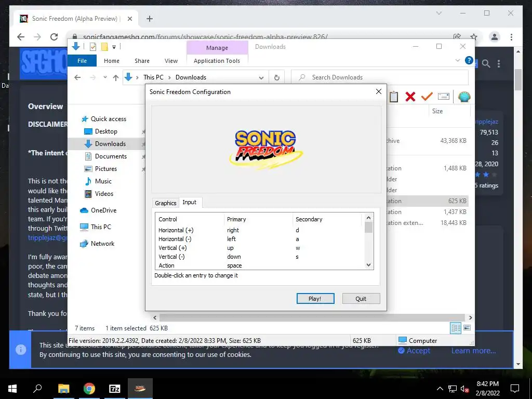Open the File menu in Explorer
This screenshot has height=399, width=532.
click(82, 61)
